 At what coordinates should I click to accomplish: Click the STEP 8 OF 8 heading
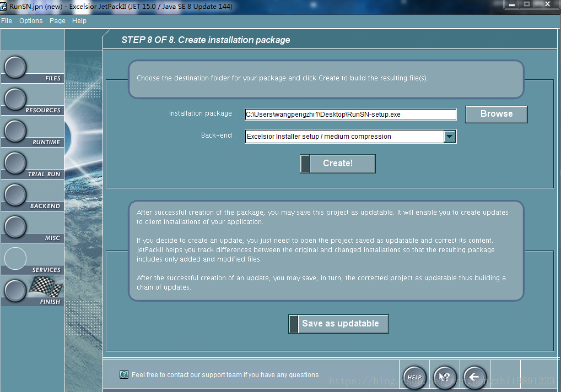point(206,40)
